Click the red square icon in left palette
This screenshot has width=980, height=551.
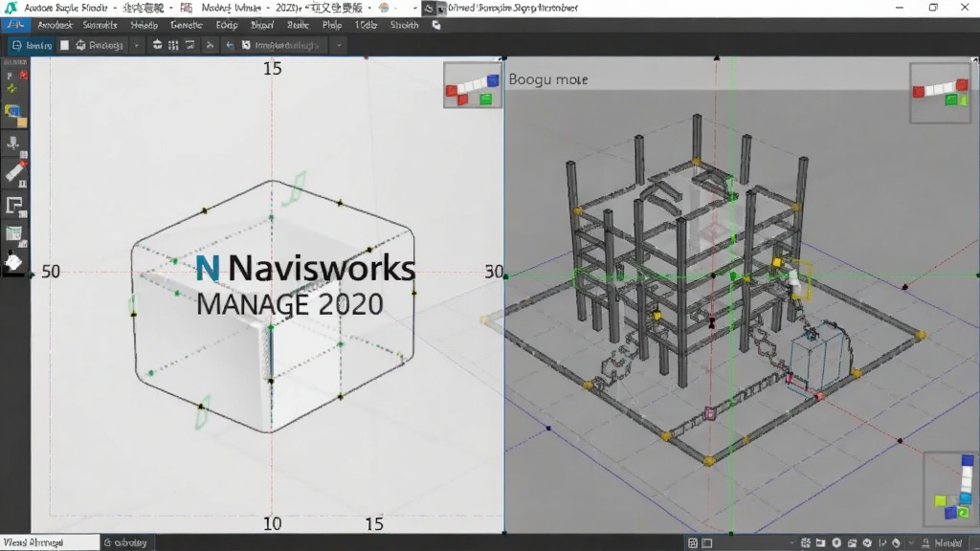coord(23,75)
